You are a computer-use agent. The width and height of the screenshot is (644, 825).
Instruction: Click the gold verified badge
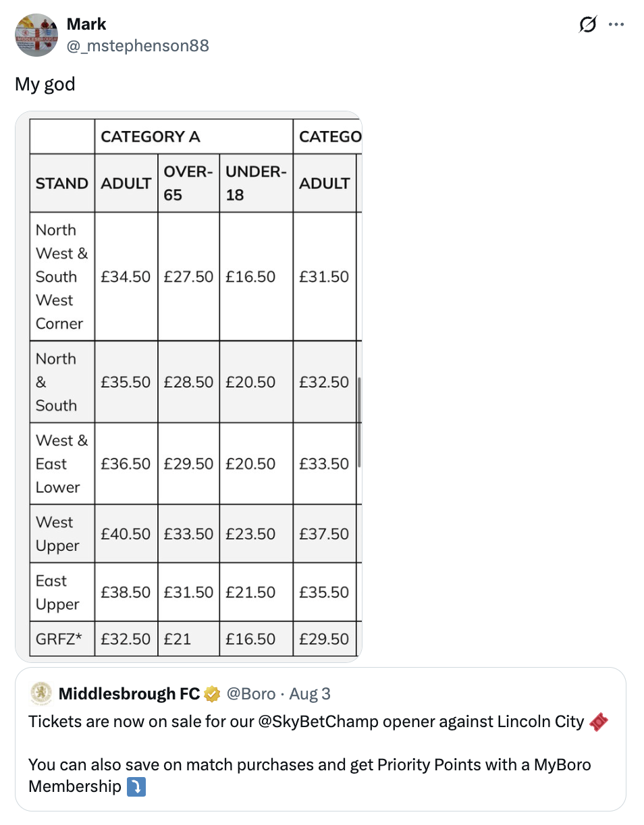212,693
